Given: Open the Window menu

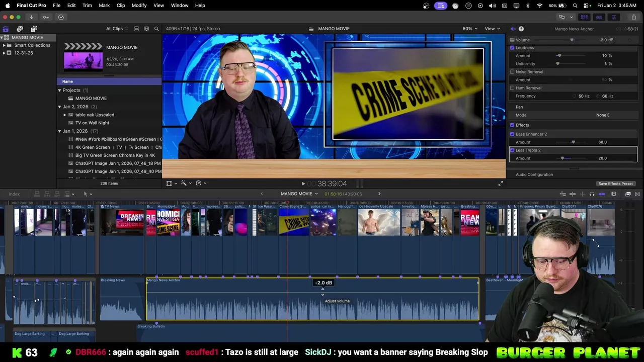Looking at the screenshot, I should 180,6.
